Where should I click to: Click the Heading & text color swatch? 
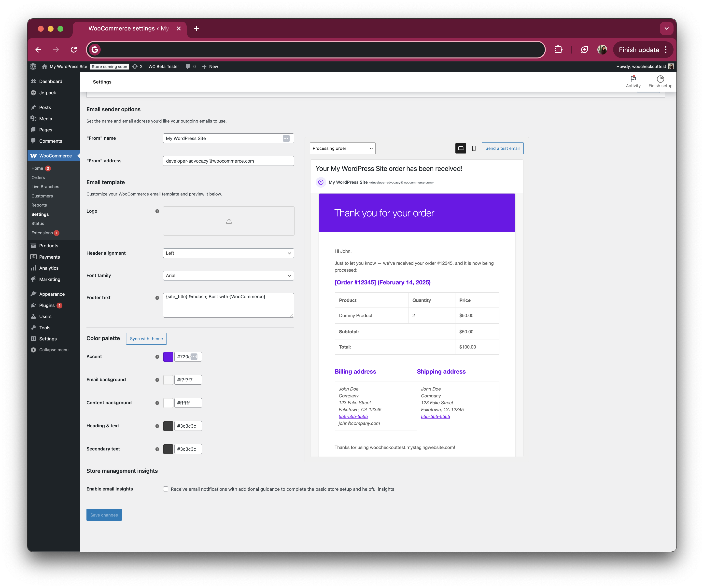click(168, 426)
